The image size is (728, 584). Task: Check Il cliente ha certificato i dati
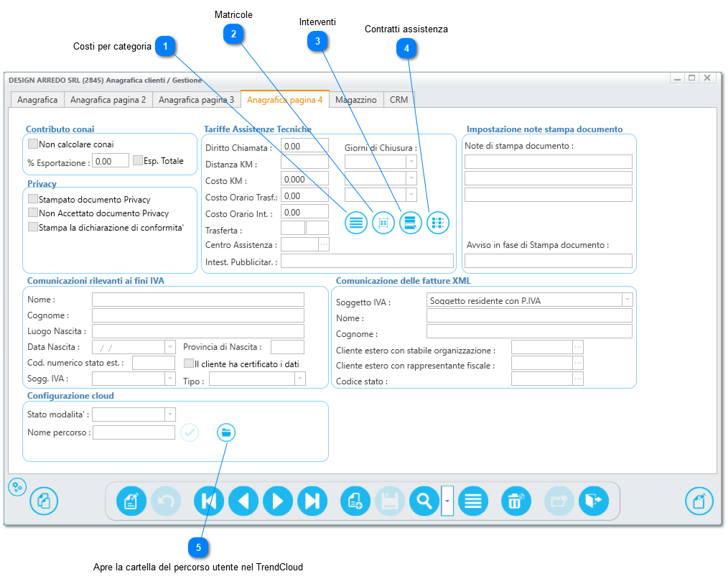[189, 363]
